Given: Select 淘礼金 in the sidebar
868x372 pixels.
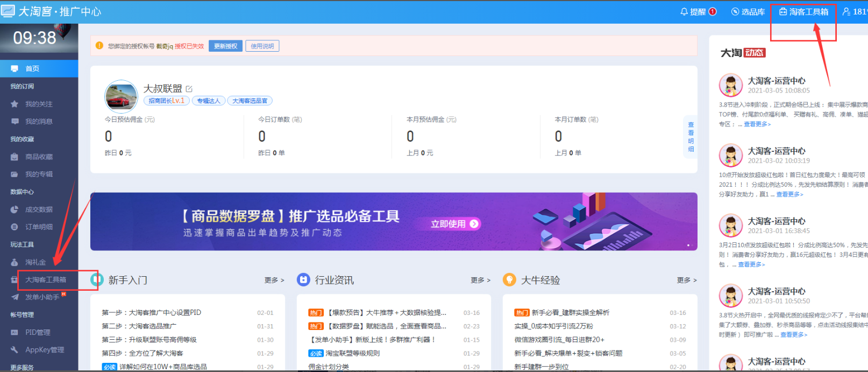Looking at the screenshot, I should 35,262.
